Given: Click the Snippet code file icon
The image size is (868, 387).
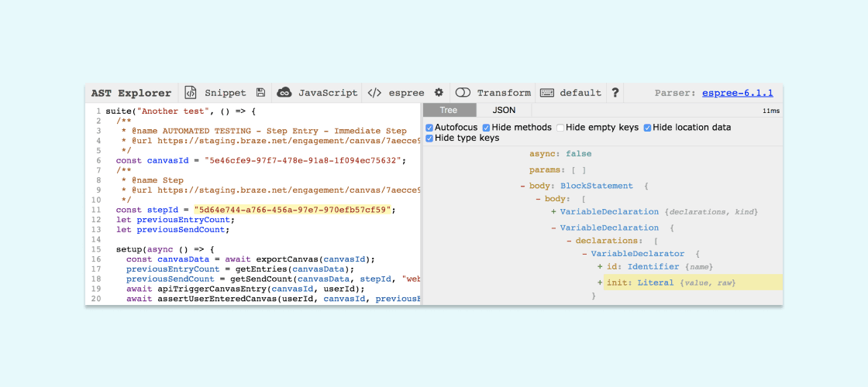Looking at the screenshot, I should (191, 93).
